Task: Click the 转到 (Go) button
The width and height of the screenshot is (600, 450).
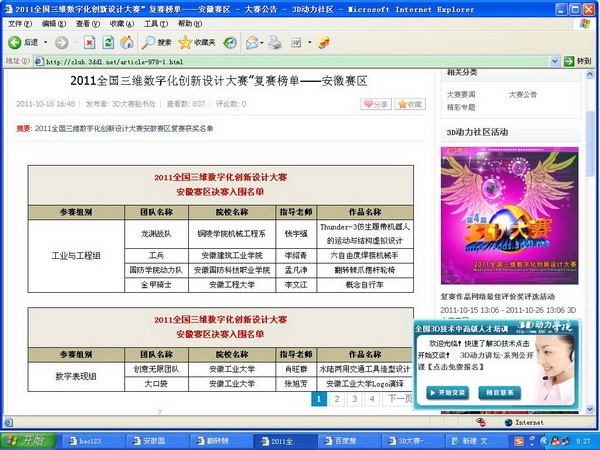Action: click(x=578, y=61)
